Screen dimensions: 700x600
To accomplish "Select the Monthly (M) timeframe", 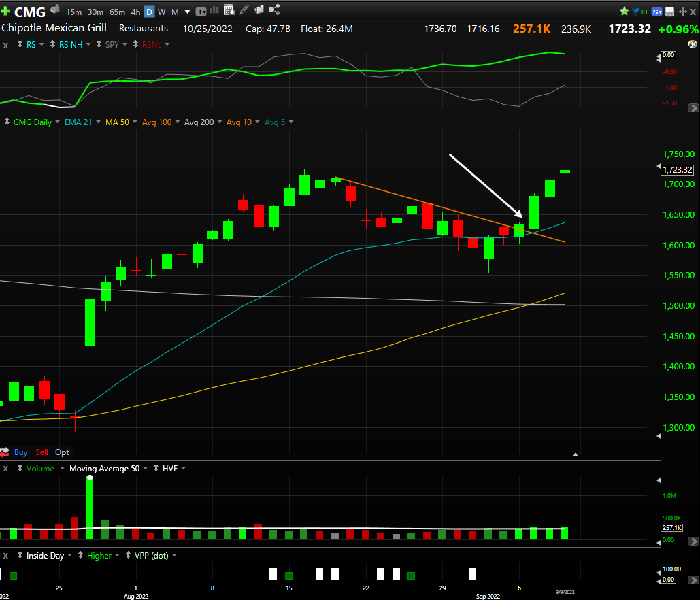I will [175, 12].
